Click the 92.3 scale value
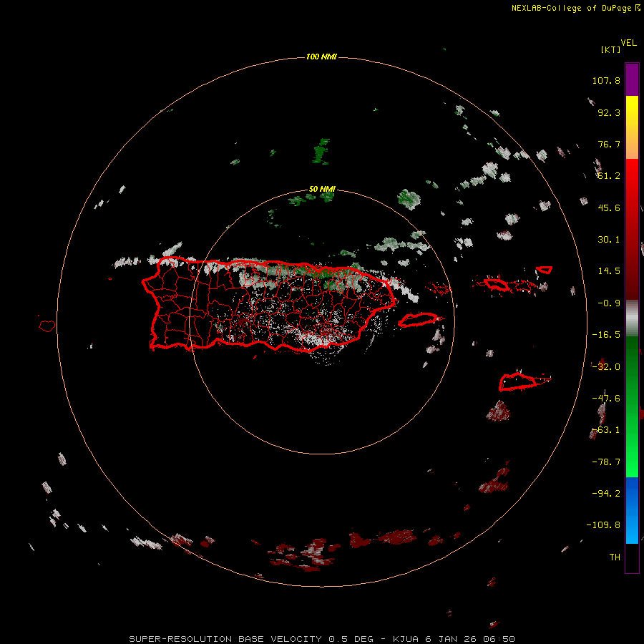644x644 pixels. pos(609,112)
